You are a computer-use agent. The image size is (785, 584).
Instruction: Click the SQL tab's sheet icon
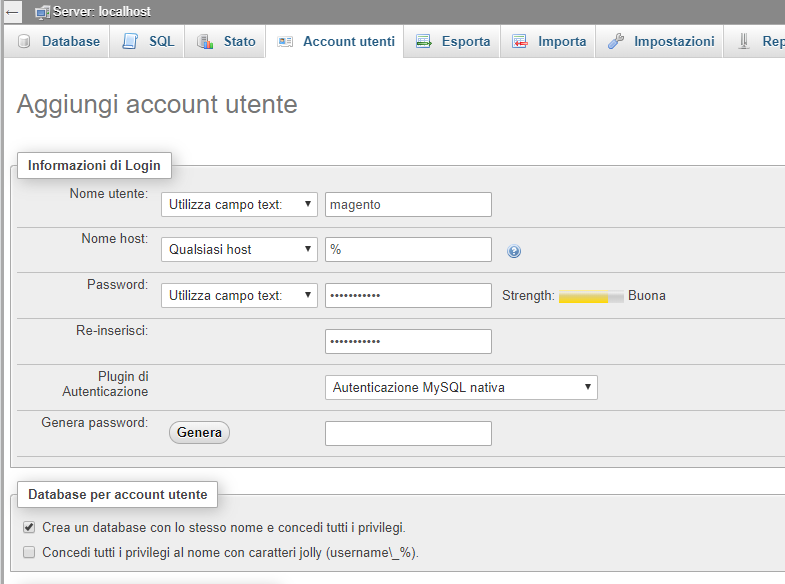130,41
